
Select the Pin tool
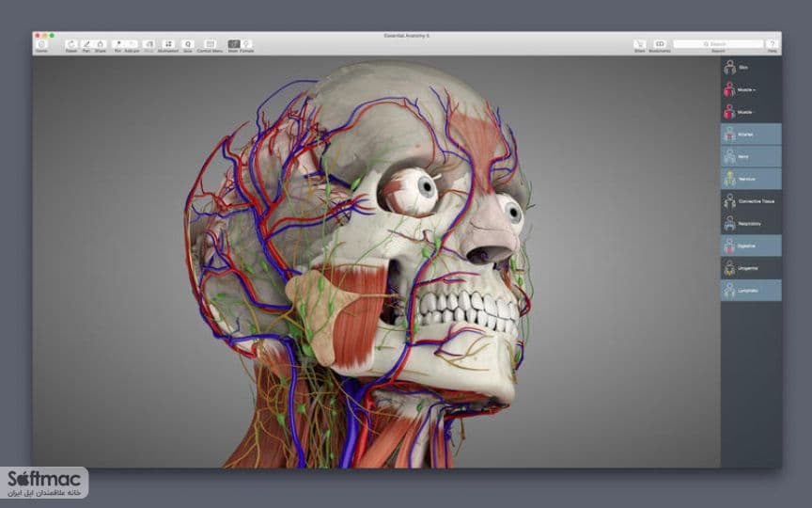[x=118, y=44]
